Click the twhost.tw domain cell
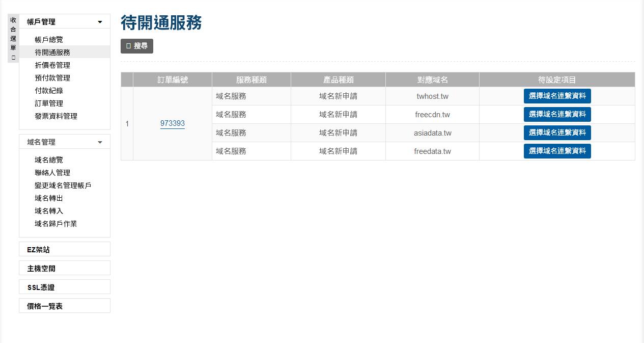Screen dimensions: 644x343 tap(433, 96)
